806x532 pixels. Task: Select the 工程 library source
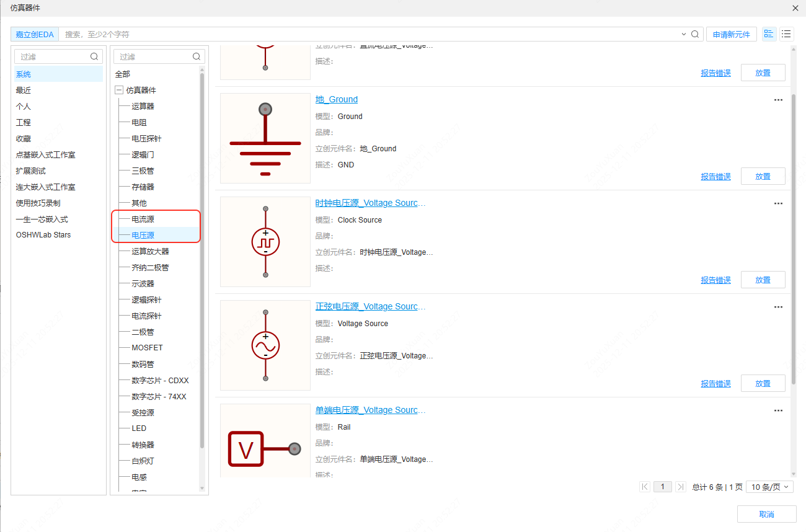pos(23,122)
